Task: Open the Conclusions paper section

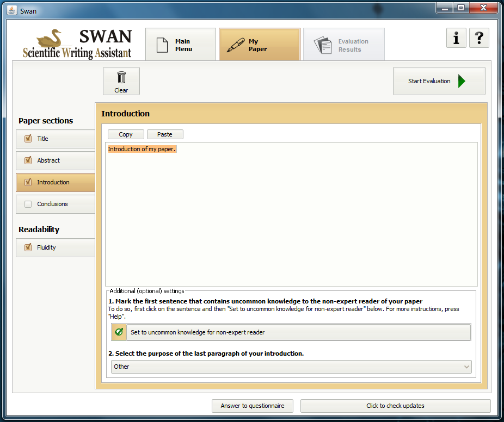Action: click(56, 204)
